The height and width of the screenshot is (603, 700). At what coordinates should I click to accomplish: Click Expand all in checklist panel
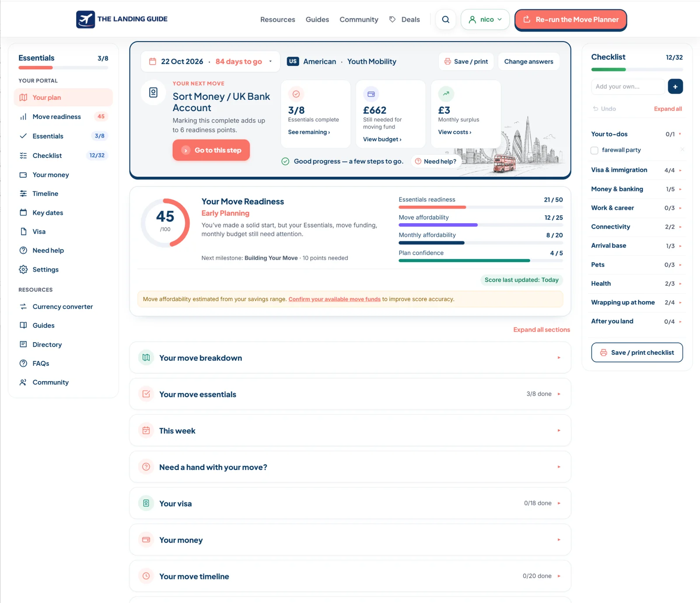668,109
